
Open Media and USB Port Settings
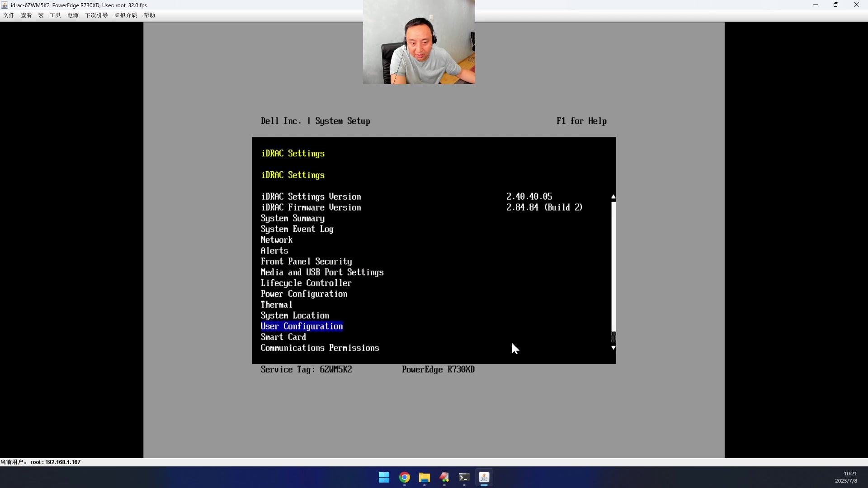pos(322,272)
